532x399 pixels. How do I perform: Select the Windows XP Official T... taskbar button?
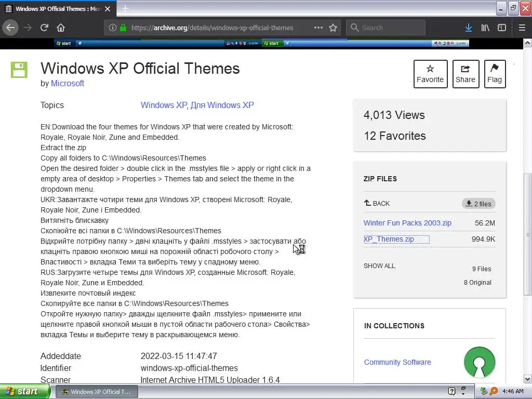(x=97, y=392)
